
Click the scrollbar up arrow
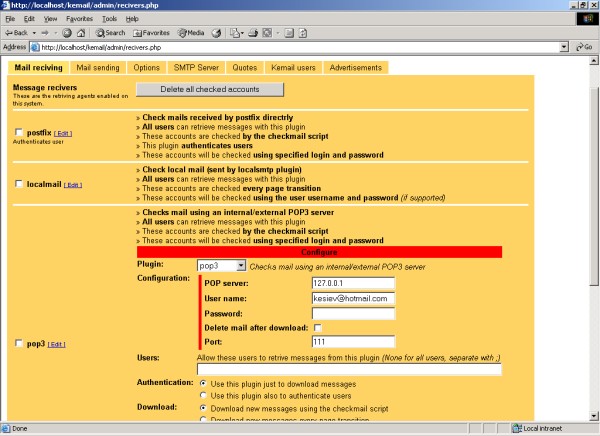[593, 60]
